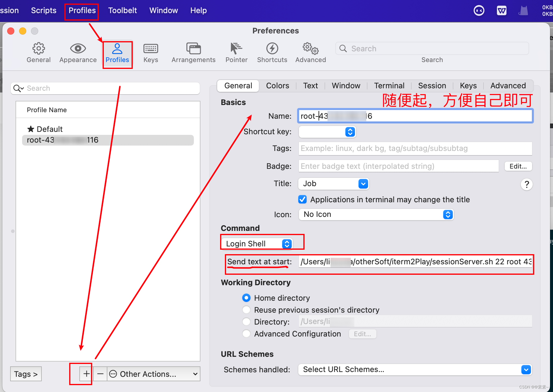Click the Badge Edit button

[x=518, y=166]
